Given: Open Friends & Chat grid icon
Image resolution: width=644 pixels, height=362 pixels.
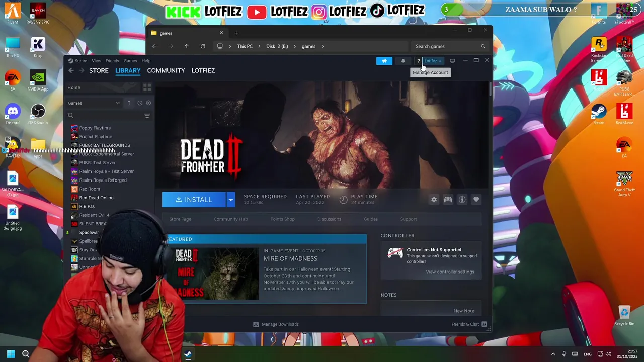Looking at the screenshot, I should click(484, 324).
